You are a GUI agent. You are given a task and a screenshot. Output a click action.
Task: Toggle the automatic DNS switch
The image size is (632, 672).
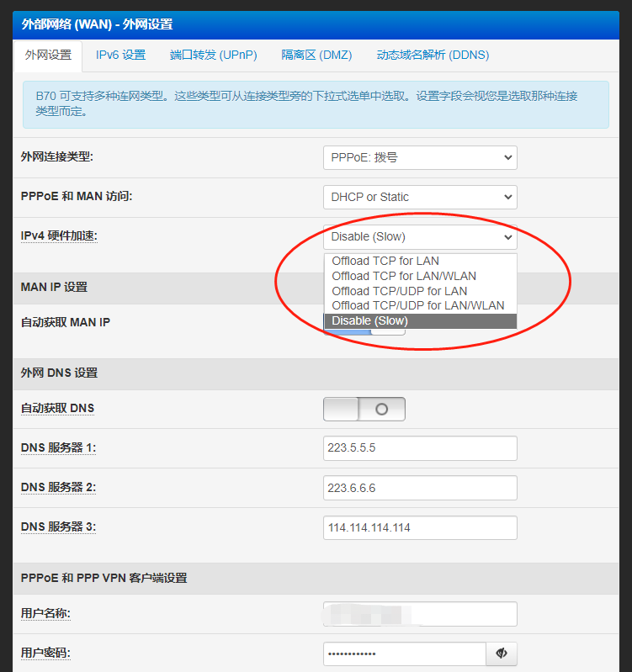click(x=364, y=409)
